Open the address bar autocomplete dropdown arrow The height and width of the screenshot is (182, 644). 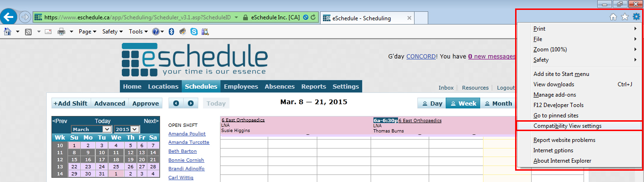tap(237, 17)
